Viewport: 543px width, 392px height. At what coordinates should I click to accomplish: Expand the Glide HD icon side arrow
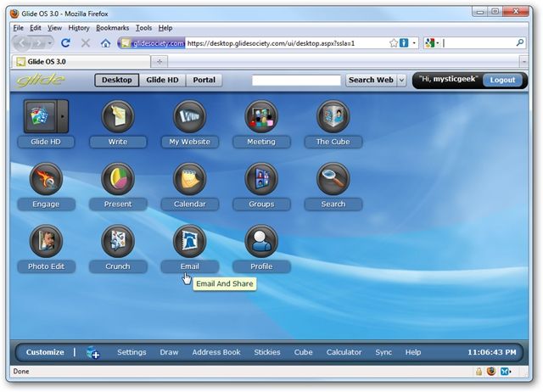click(63, 116)
